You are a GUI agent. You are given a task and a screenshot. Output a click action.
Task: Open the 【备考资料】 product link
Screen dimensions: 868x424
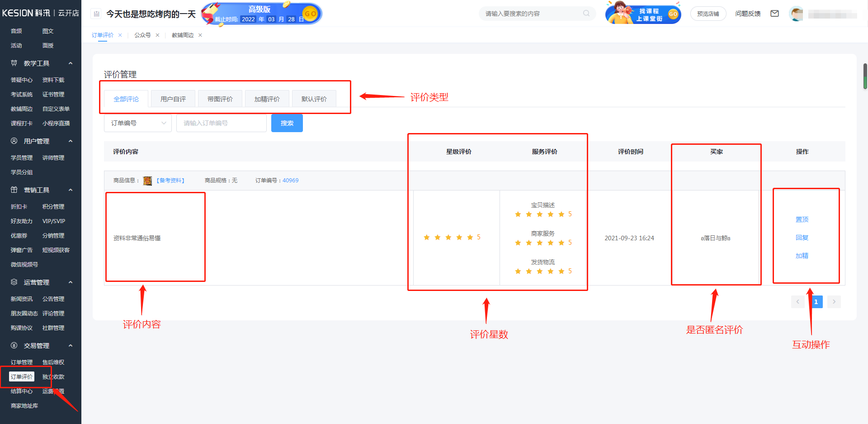170,181
